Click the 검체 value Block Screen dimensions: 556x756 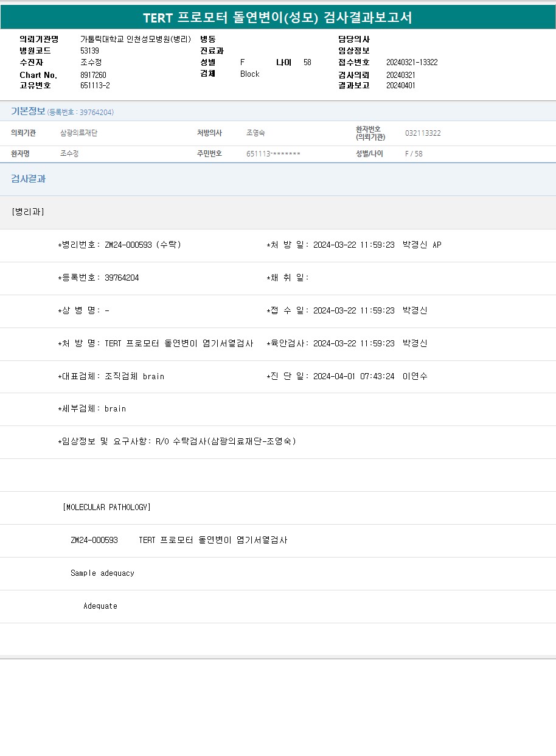(249, 74)
